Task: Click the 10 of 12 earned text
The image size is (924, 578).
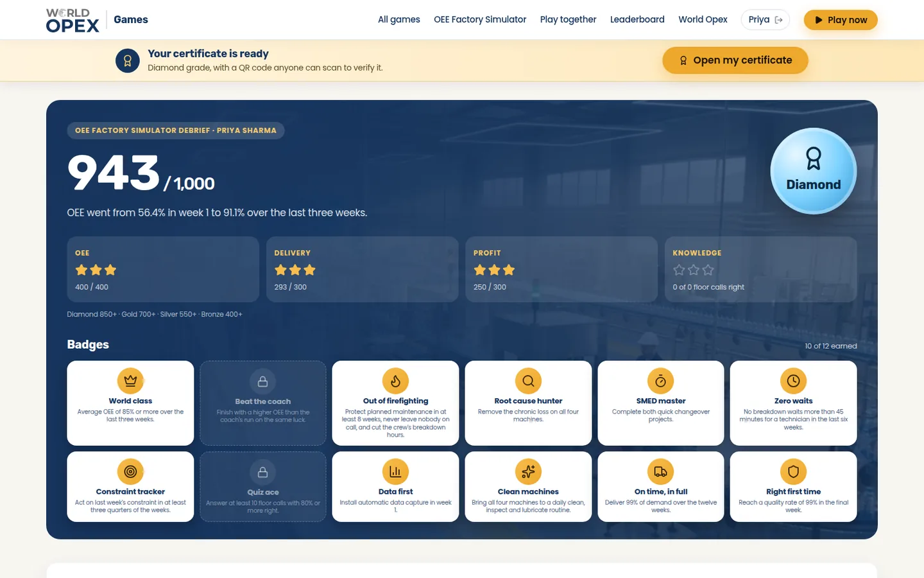Action: coord(831,346)
